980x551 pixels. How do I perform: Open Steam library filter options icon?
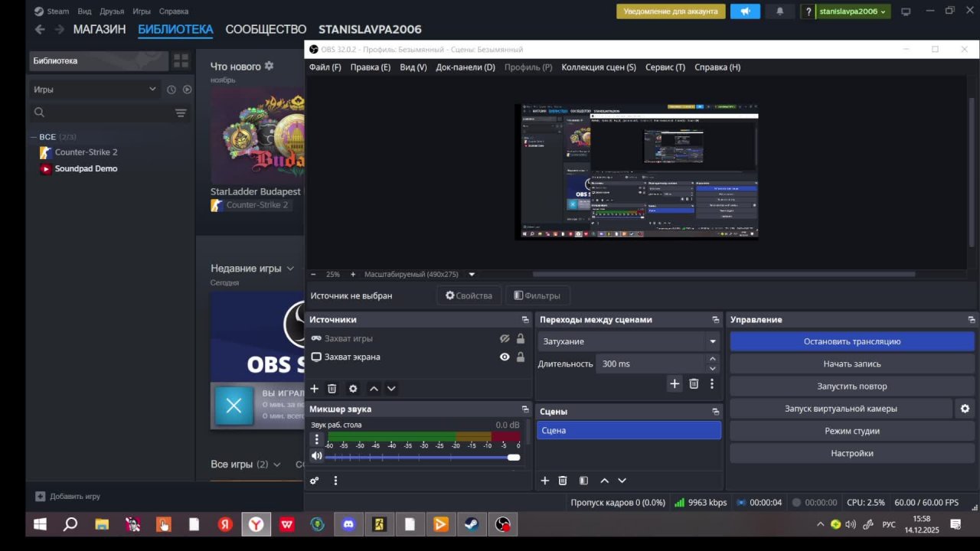[x=181, y=113]
